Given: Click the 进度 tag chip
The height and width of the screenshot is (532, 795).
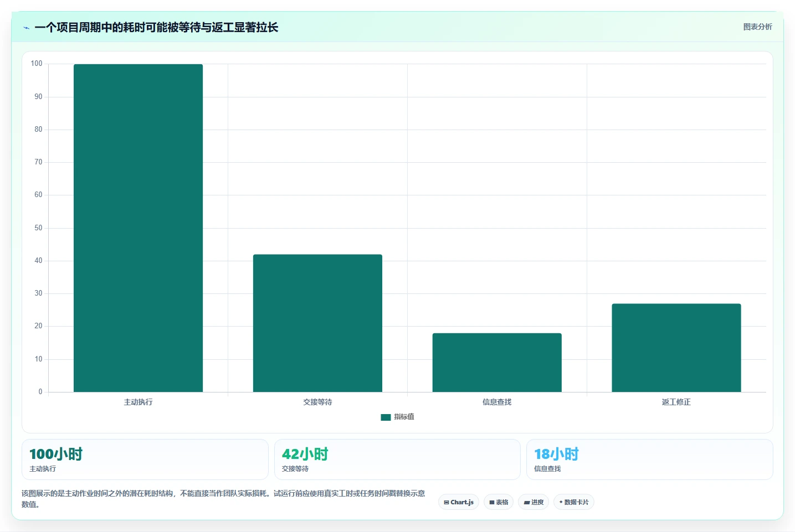Looking at the screenshot, I should (x=534, y=502).
